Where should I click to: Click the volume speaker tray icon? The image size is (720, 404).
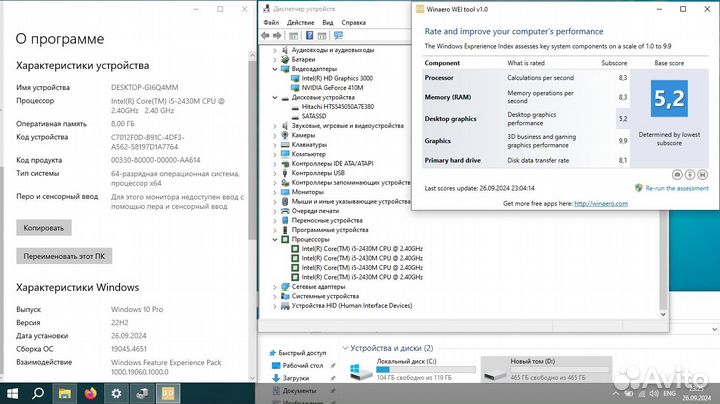point(654,394)
